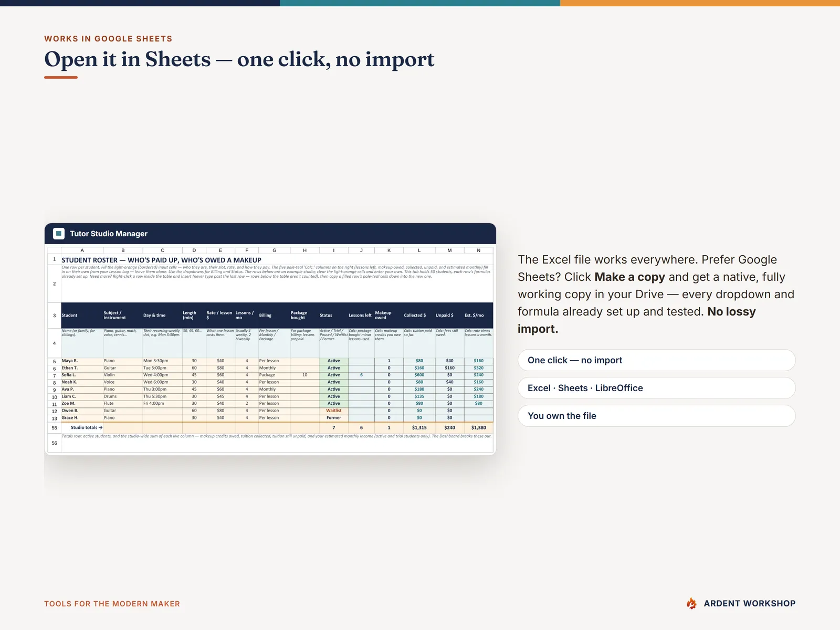Click the 'Student' column header cell
The width and height of the screenshot is (840, 630).
pyautogui.click(x=82, y=316)
